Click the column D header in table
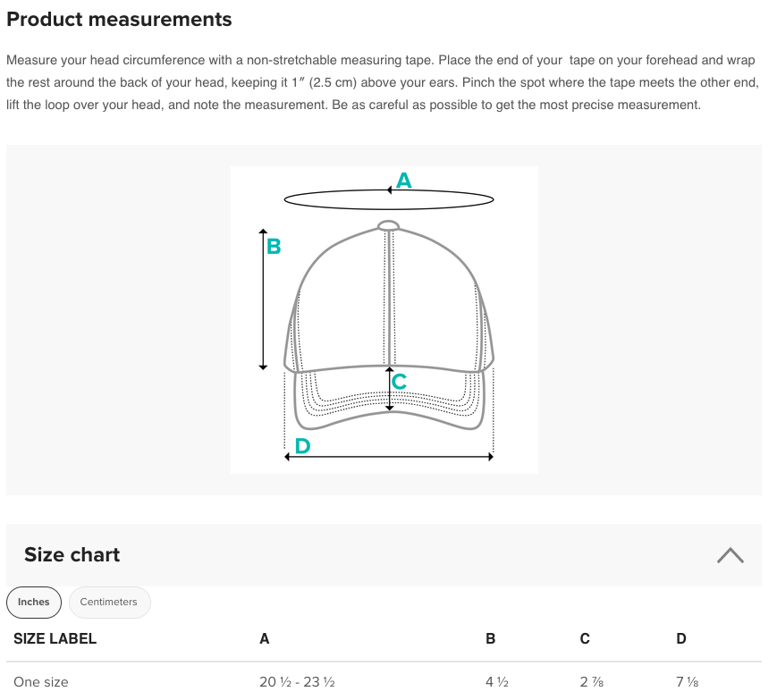The image size is (777, 700). pos(681,638)
